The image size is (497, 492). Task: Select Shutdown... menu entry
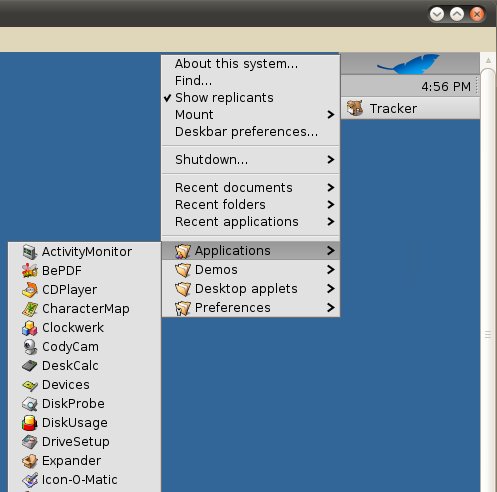(251, 160)
